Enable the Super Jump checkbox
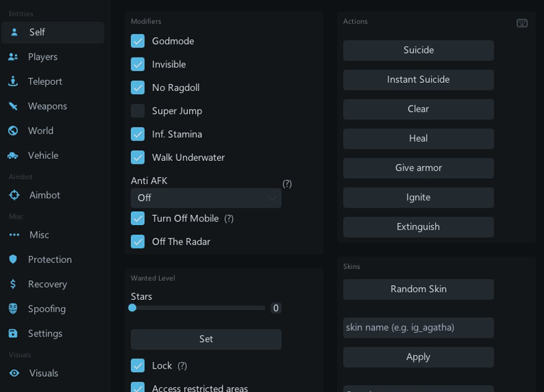 (138, 111)
